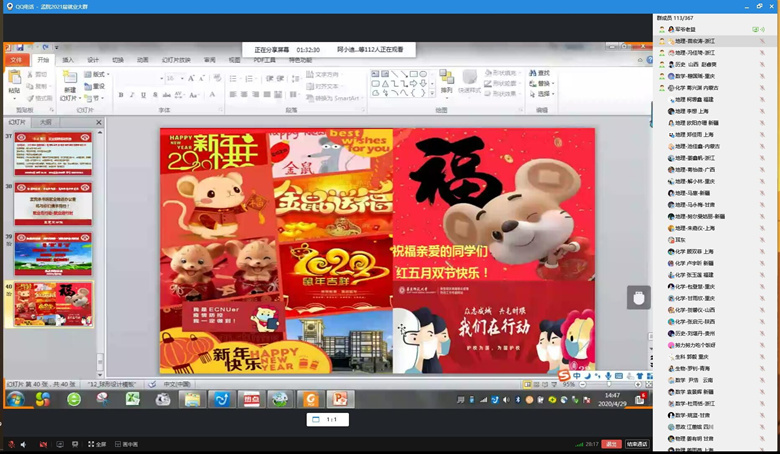780x454 pixels.
Task: Toggle Underline formatting in the font group
Action: click(143, 94)
